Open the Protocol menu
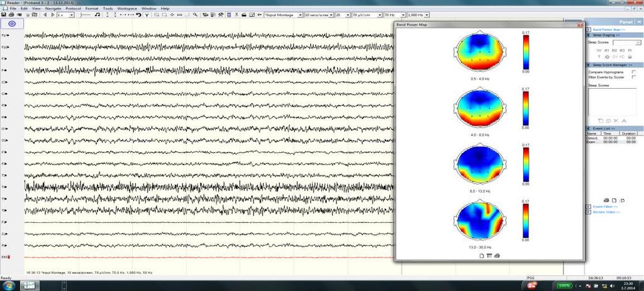 pyautogui.click(x=73, y=8)
